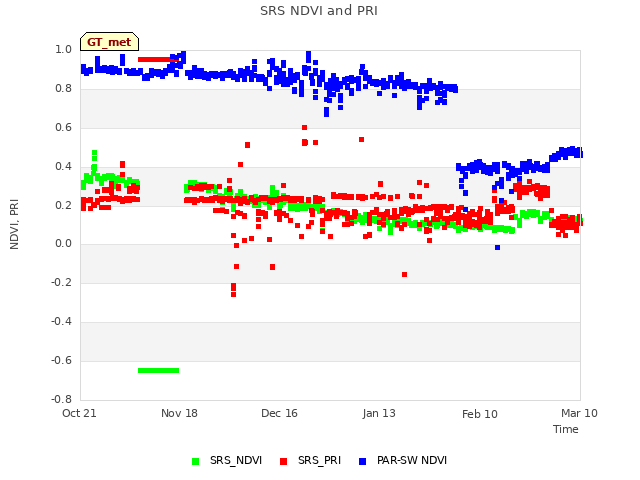
Task: Click the -0.6 y-axis tick label
Action: (61, 360)
